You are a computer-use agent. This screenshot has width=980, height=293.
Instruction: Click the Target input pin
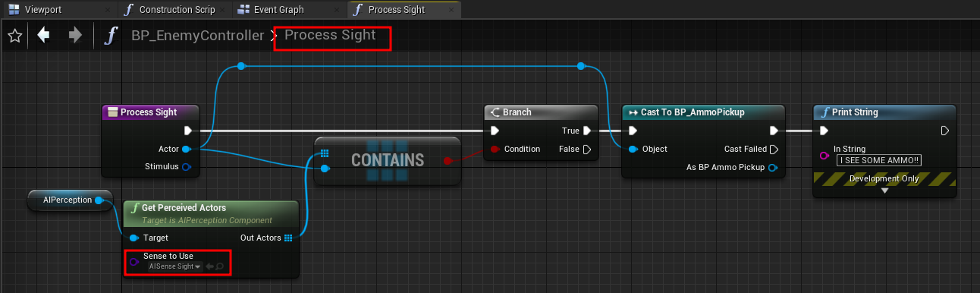point(134,238)
